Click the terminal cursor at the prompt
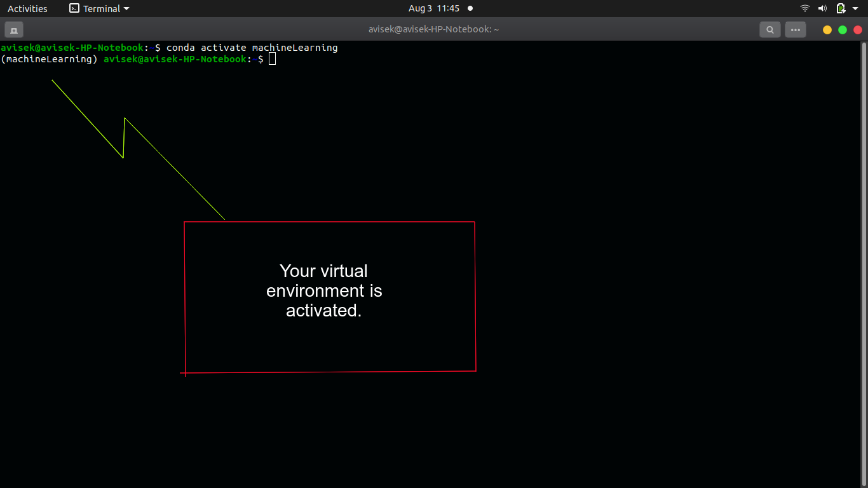This screenshot has height=488, width=868. pyautogui.click(x=272, y=59)
